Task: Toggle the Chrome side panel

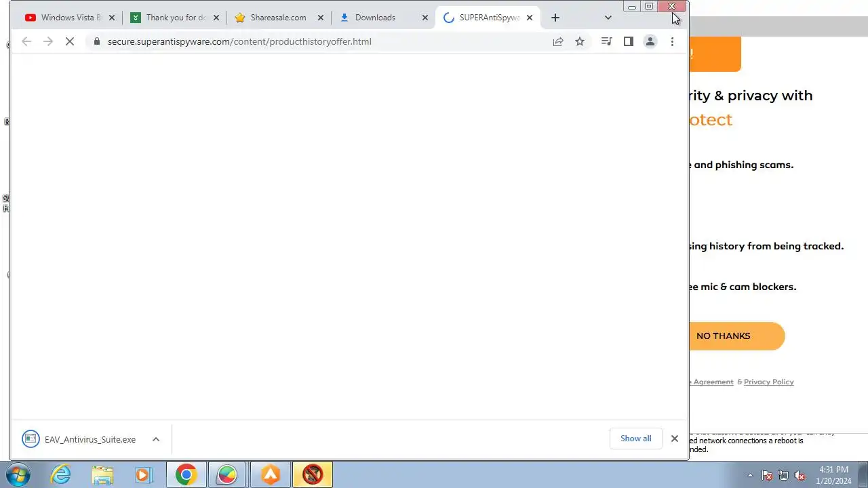Action: click(629, 41)
